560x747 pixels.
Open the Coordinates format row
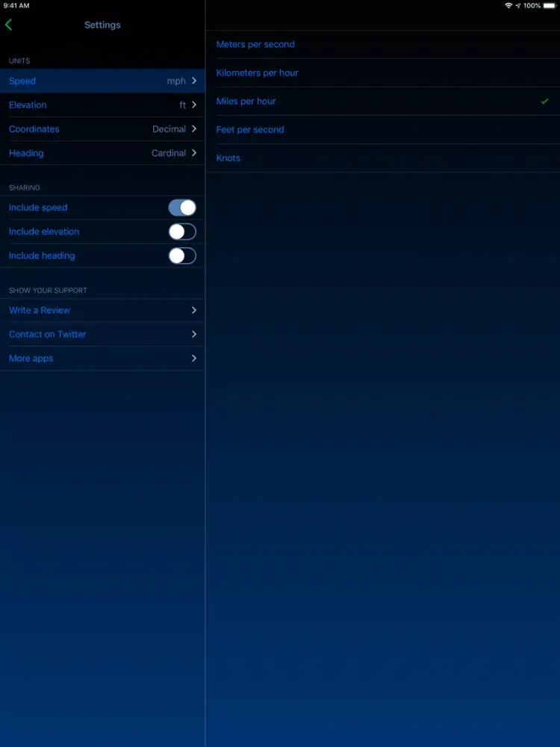click(x=102, y=129)
